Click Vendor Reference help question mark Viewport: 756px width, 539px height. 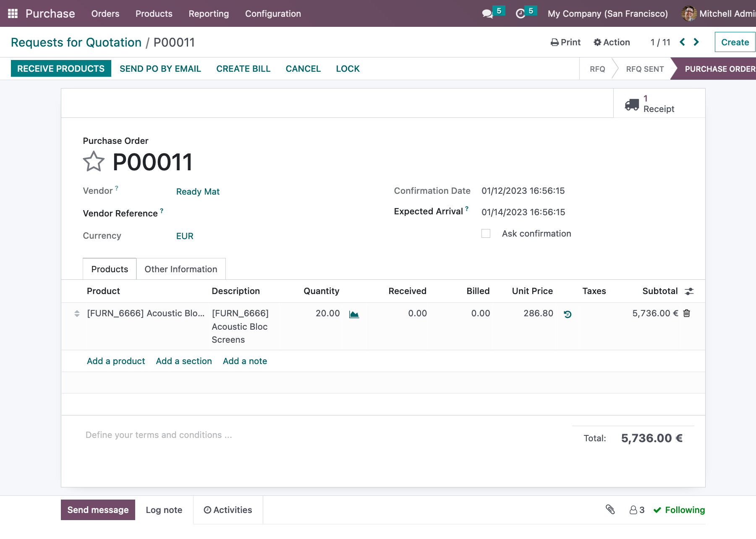click(x=162, y=211)
